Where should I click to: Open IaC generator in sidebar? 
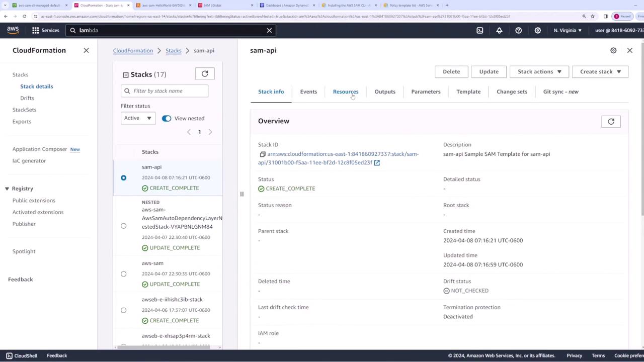pos(29,160)
